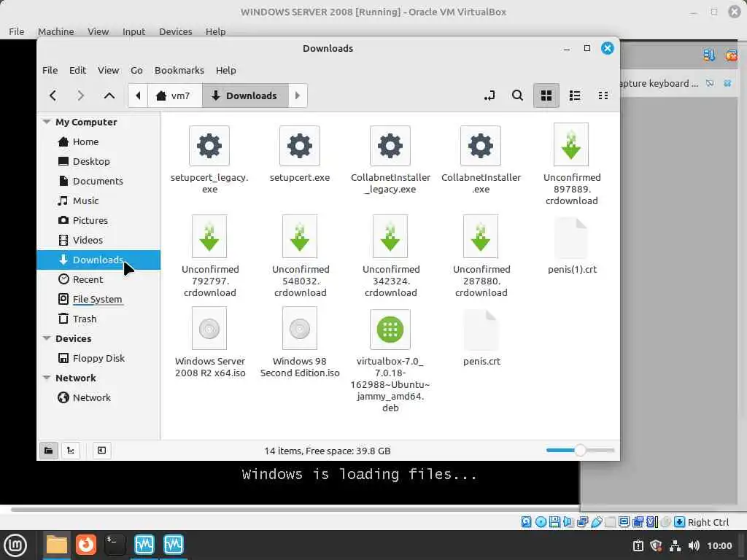The width and height of the screenshot is (747, 560).
Task: Select Unconfirmed 342324.crdownload file
Action: pyautogui.click(x=391, y=256)
